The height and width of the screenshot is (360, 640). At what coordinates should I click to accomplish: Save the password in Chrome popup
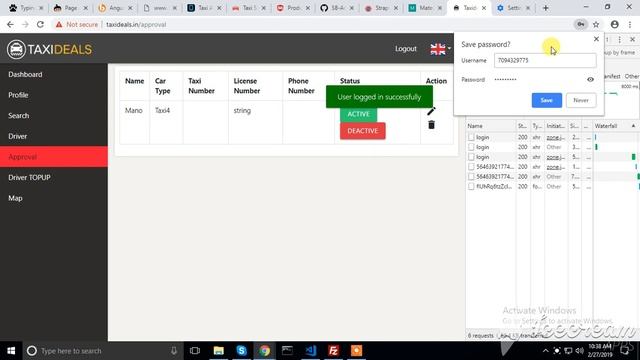tap(547, 100)
